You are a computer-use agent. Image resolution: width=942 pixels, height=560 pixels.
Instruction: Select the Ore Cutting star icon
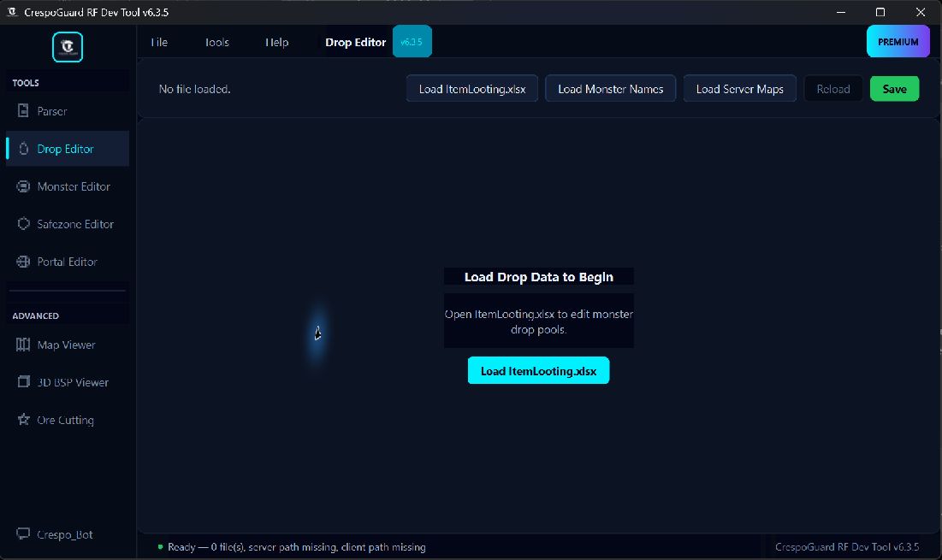click(x=23, y=420)
